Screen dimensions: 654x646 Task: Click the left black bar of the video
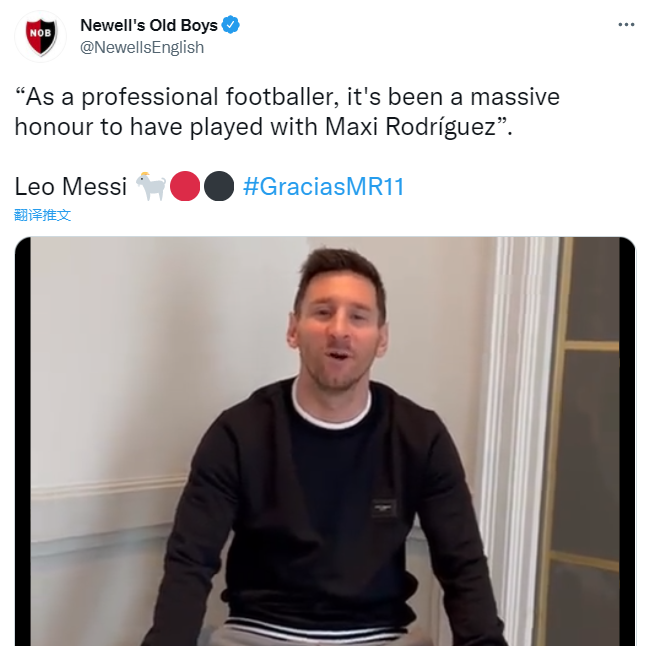[23, 441]
